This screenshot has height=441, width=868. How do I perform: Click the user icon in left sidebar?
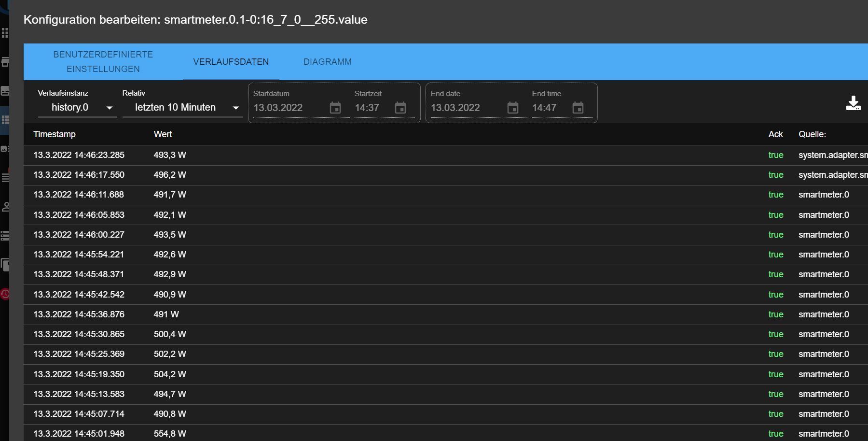pyautogui.click(x=5, y=207)
